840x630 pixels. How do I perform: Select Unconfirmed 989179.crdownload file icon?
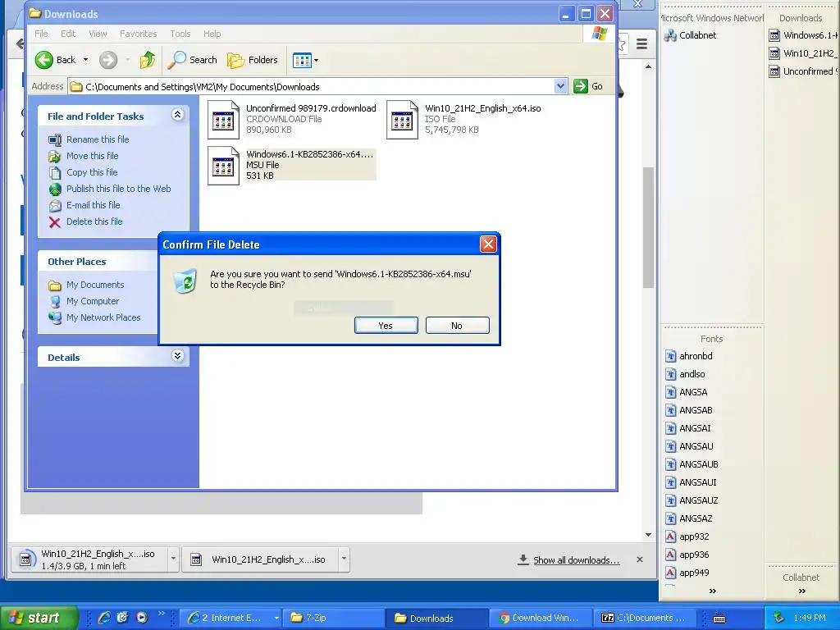pyautogui.click(x=223, y=120)
